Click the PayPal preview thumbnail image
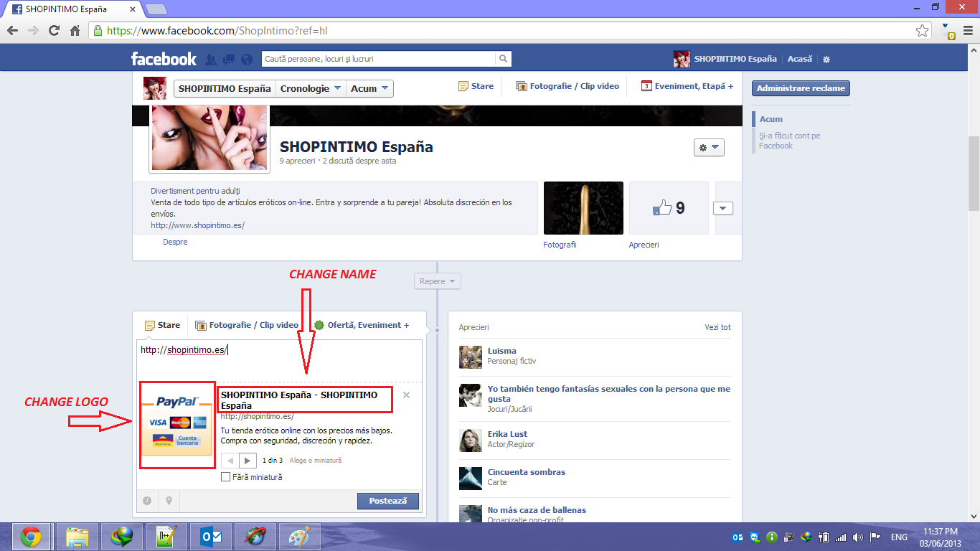Viewport: 980px width, 551px height. coord(177,425)
